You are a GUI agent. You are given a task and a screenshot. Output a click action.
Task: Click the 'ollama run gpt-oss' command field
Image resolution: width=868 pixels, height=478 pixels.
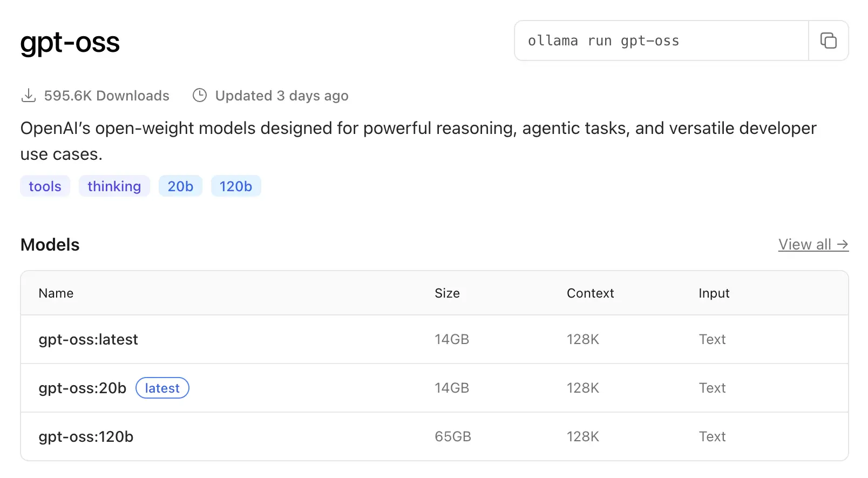(661, 41)
